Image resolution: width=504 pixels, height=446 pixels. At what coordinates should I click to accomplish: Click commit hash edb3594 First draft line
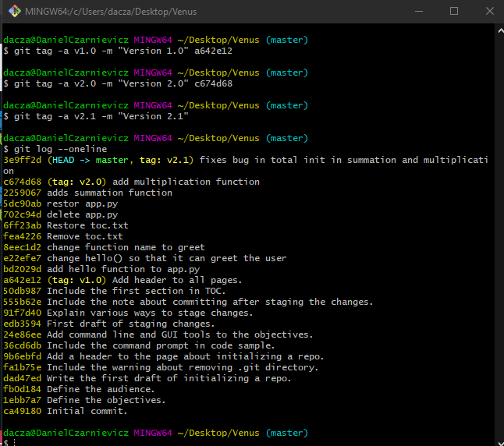pyautogui.click(x=23, y=324)
